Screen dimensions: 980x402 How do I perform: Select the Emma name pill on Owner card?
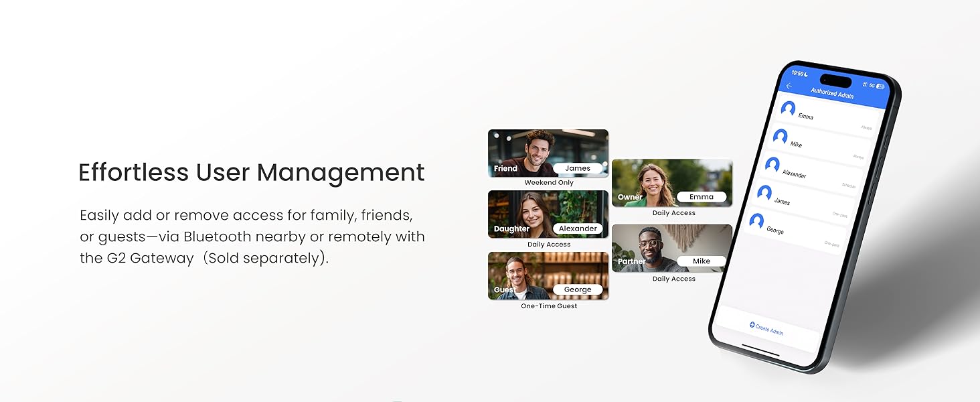702,197
